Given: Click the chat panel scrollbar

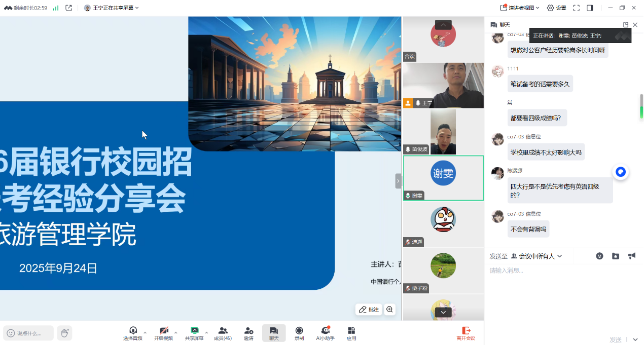Looking at the screenshot, I should 641,106.
